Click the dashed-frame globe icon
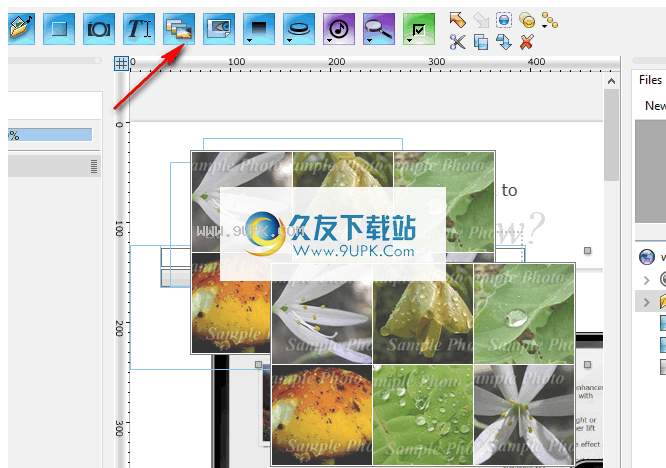 tap(504, 20)
